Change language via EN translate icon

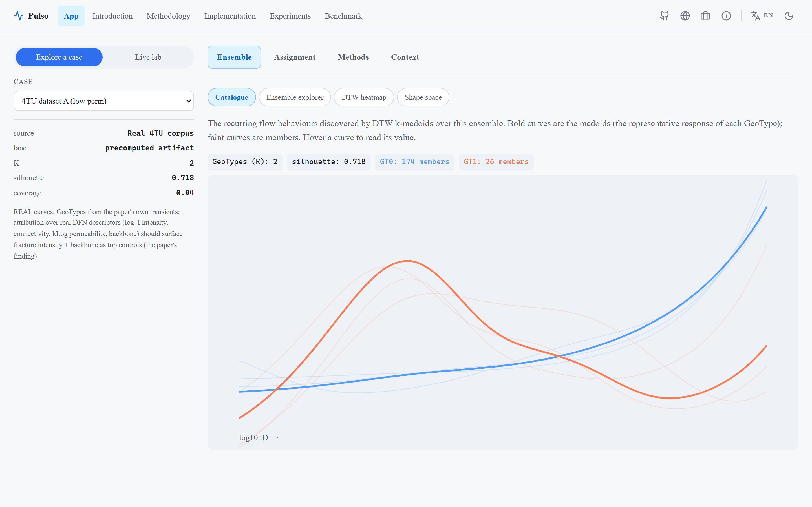tap(762, 16)
